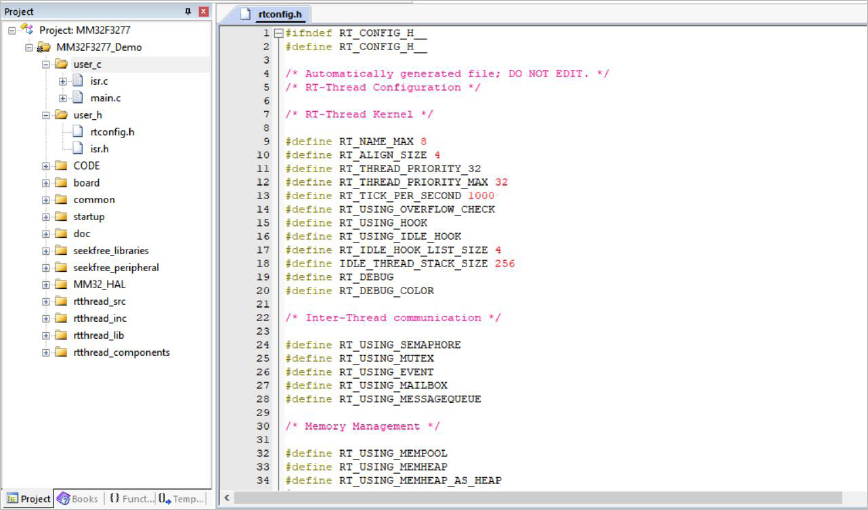
Task: Expand the common folder
Action: (46, 200)
